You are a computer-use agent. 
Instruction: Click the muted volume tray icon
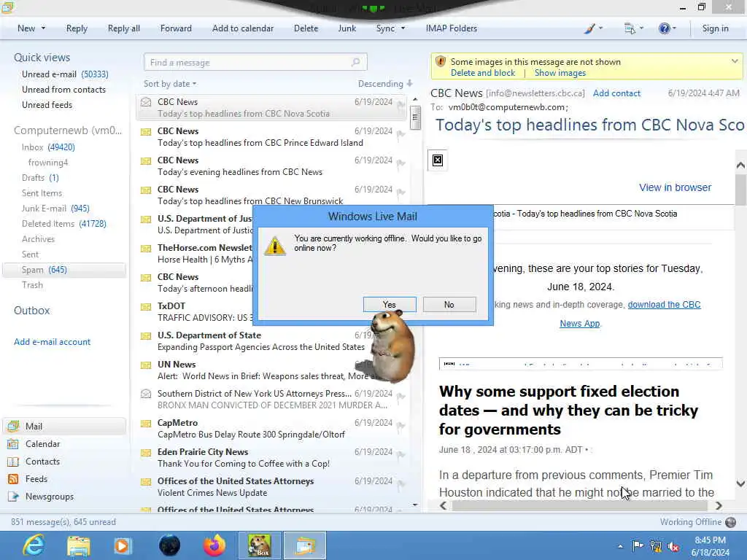coord(673,546)
